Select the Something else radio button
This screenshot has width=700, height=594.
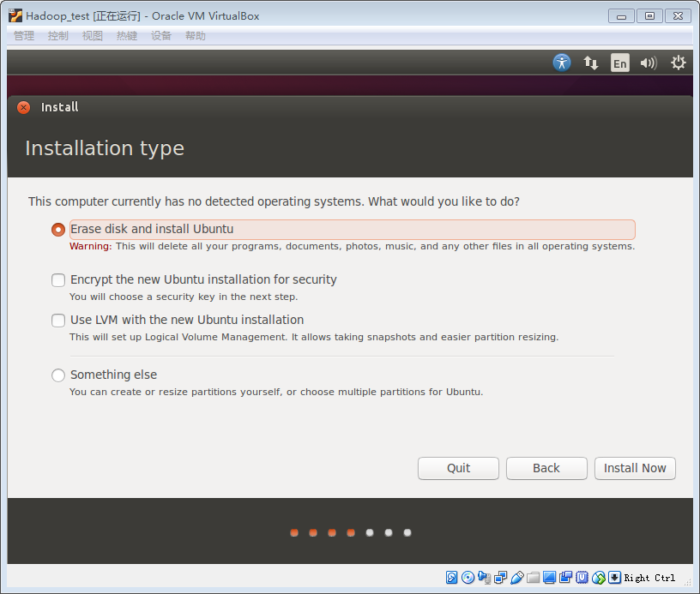coord(58,375)
